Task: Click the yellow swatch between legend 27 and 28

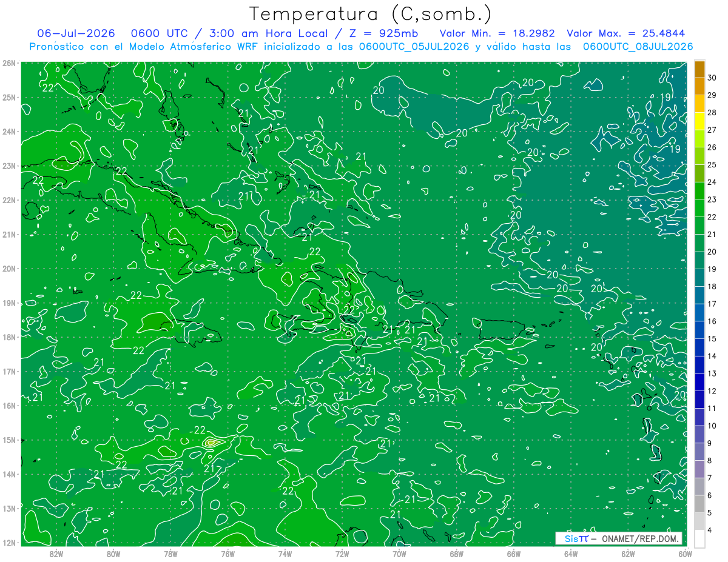Action: click(x=699, y=121)
